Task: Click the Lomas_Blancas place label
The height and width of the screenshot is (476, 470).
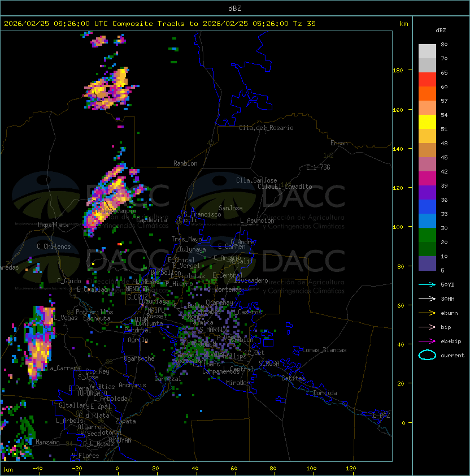Action: 324,350
